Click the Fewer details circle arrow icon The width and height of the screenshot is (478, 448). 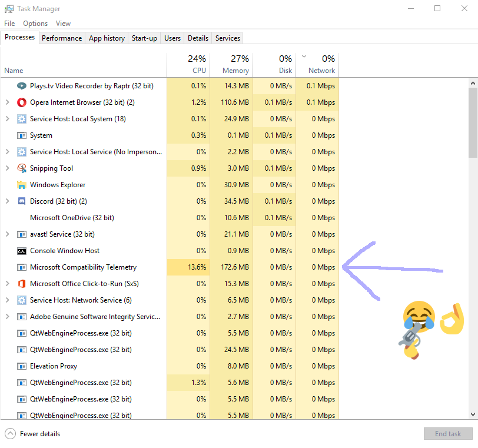[11, 434]
